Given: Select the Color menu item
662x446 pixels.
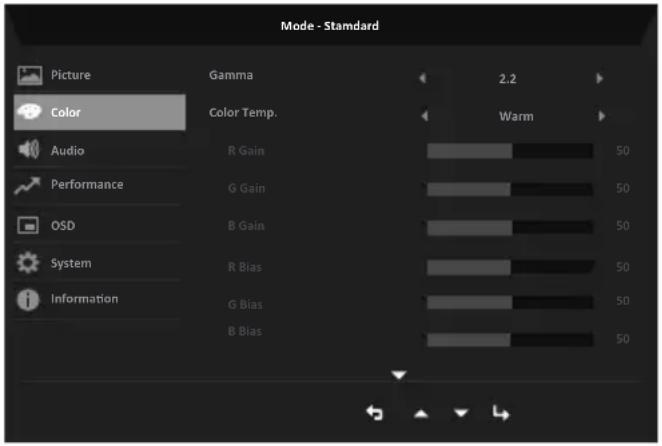Looking at the screenshot, I should click(x=99, y=112).
